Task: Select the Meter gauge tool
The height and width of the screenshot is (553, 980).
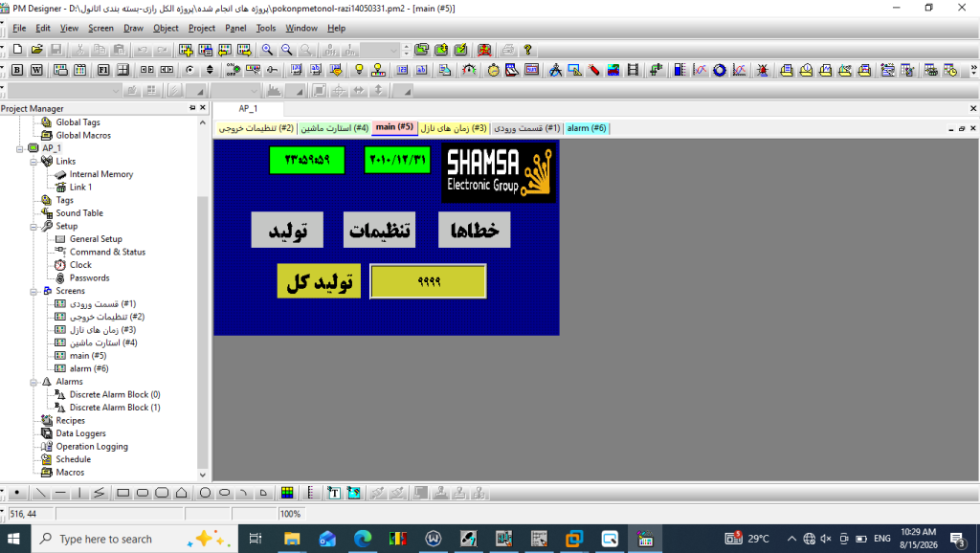Action: (469, 70)
